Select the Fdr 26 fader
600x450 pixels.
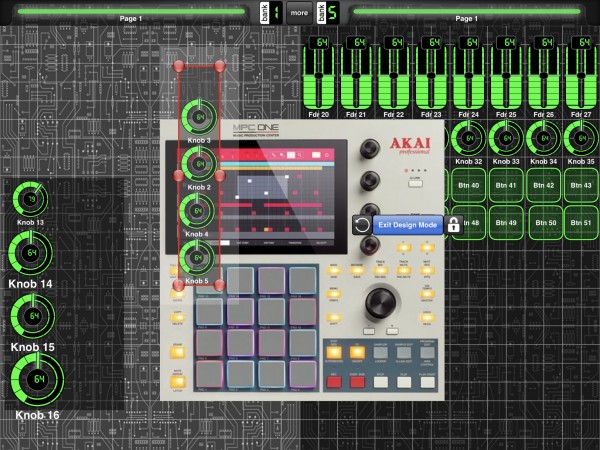point(543,73)
